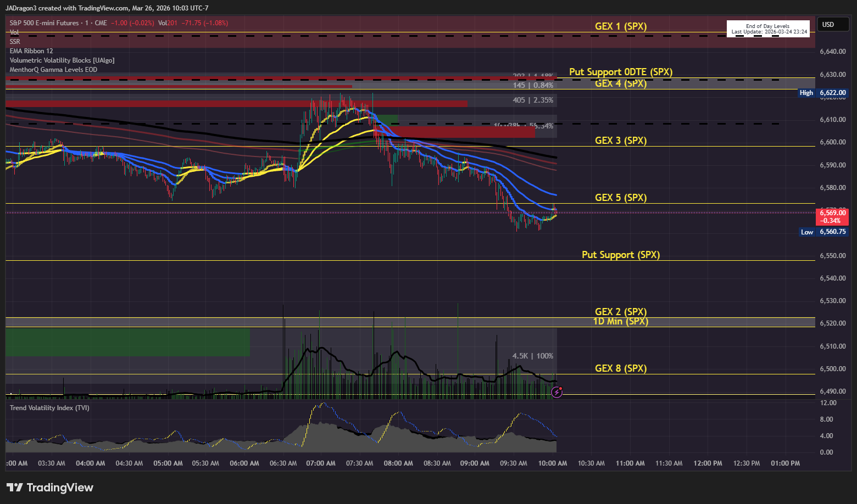Click the 12:00 PM time axis label
The width and height of the screenshot is (857, 504).
pyautogui.click(x=708, y=463)
